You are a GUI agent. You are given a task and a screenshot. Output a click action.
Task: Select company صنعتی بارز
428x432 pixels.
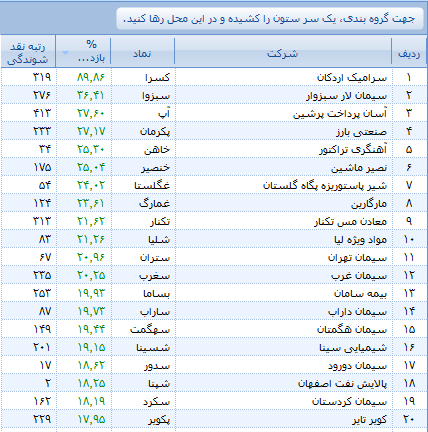point(362,132)
